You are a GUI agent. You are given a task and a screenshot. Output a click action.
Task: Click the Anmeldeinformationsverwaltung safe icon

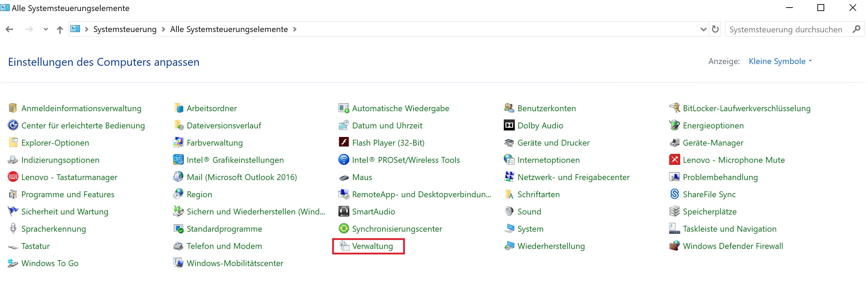[x=13, y=108]
